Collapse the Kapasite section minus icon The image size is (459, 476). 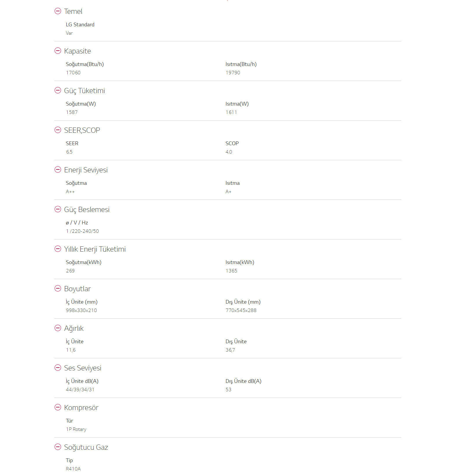point(58,51)
